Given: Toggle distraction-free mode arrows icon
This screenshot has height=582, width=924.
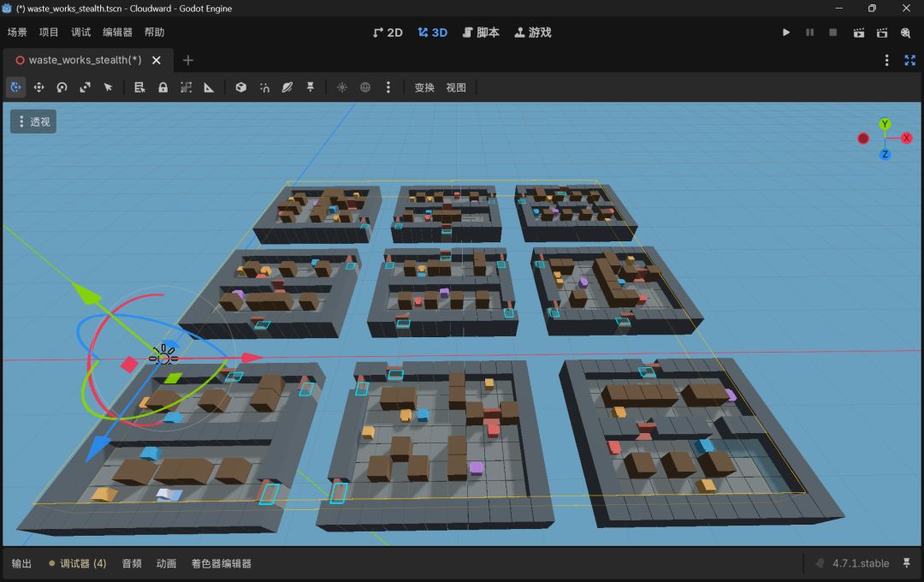Looking at the screenshot, I should coord(909,60).
